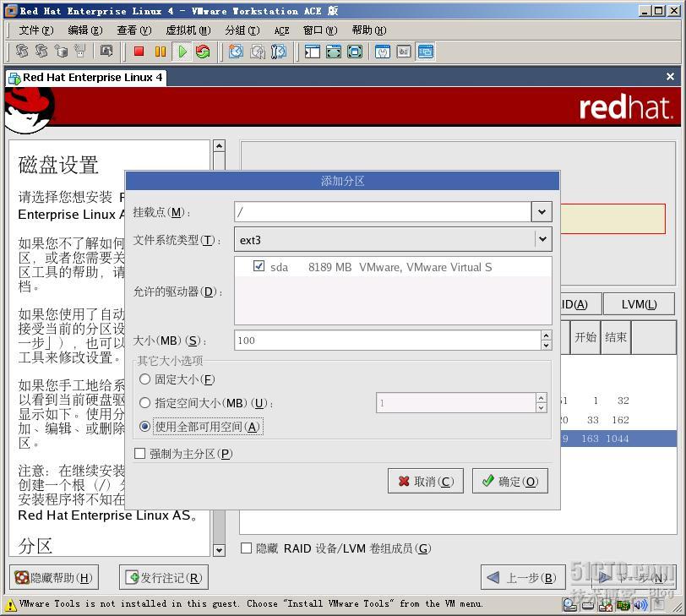Image resolution: width=686 pixels, height=616 pixels.
Task: Open the 窗口(W) menu
Action: [x=320, y=30]
